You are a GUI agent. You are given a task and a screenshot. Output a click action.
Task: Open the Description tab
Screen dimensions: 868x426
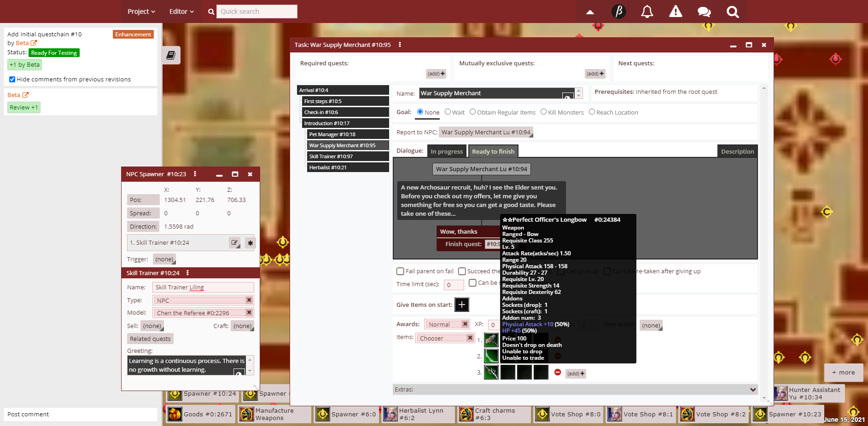[737, 151]
